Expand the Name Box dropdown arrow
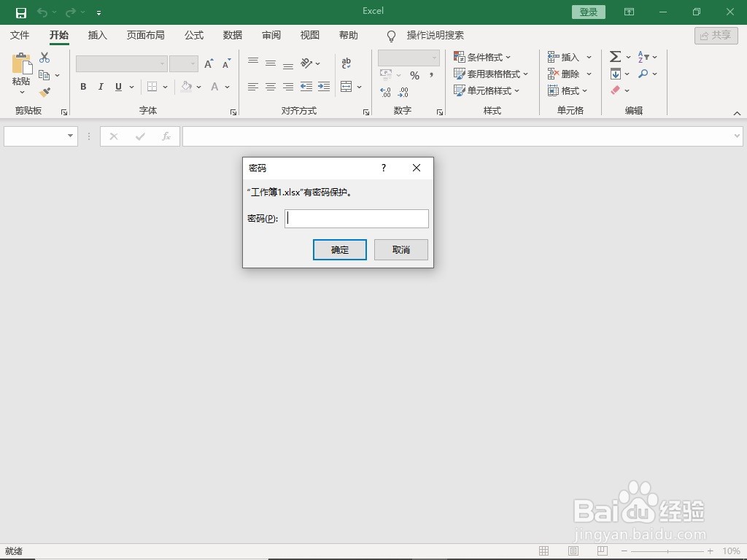This screenshot has width=747, height=560. pyautogui.click(x=70, y=136)
